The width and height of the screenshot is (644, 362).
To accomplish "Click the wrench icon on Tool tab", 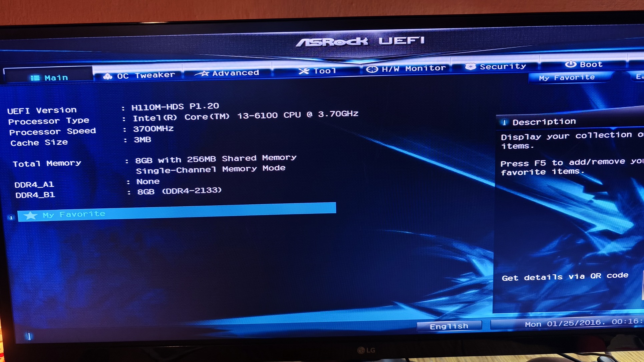I will coord(303,71).
